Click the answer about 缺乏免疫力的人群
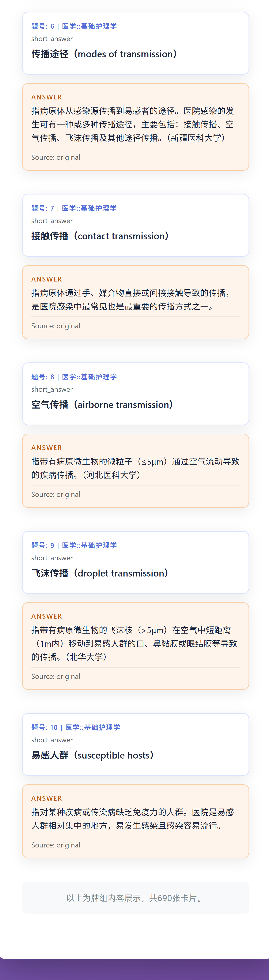Image resolution: width=269 pixels, height=980 pixels. 133,819
